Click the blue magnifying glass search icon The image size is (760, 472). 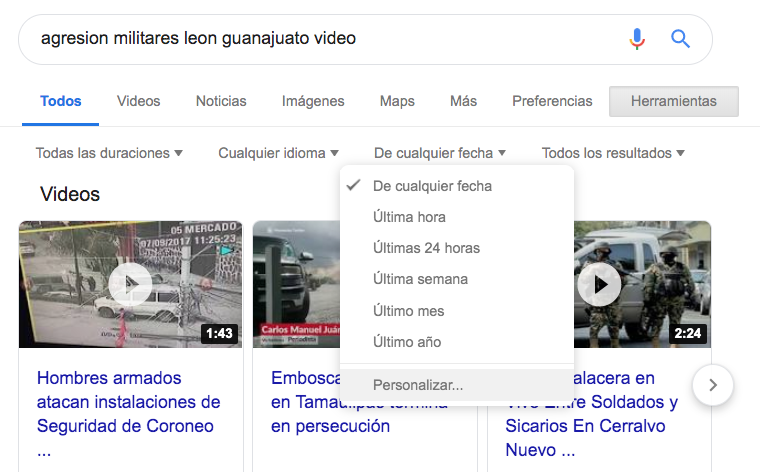(681, 39)
